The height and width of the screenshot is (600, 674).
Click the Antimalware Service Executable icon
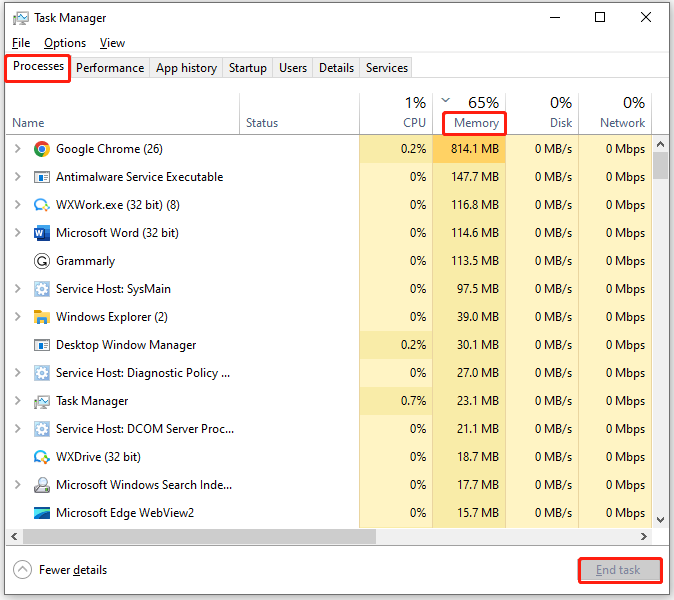click(42, 177)
